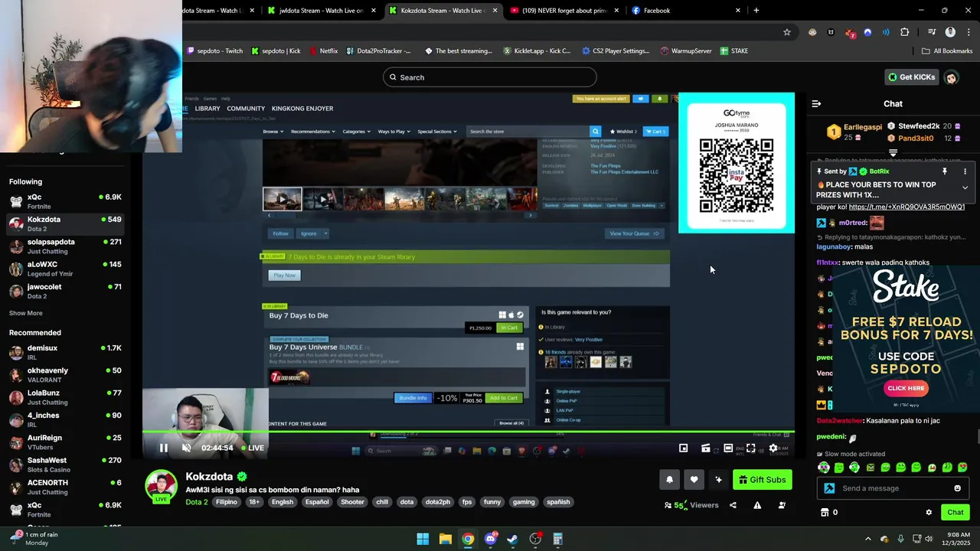Image resolution: width=980 pixels, height=551 pixels.
Task: Open All Bookmarks folder
Action: click(x=947, y=51)
